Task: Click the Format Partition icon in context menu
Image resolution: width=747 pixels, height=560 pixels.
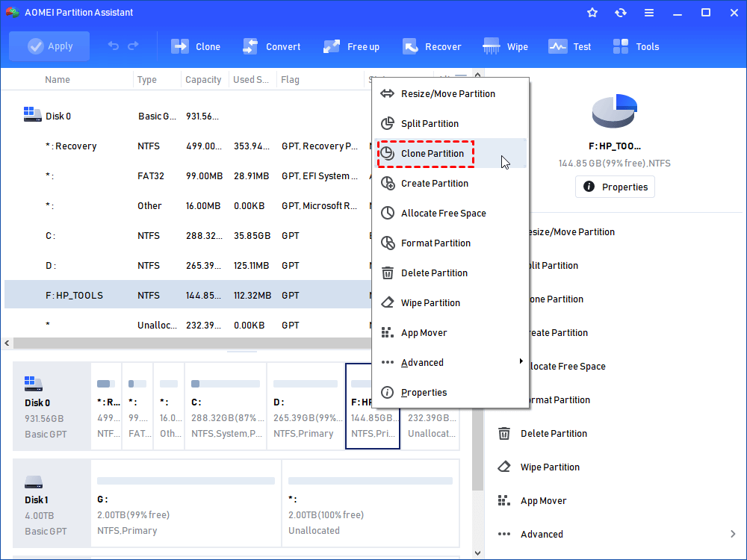Action: pos(387,243)
